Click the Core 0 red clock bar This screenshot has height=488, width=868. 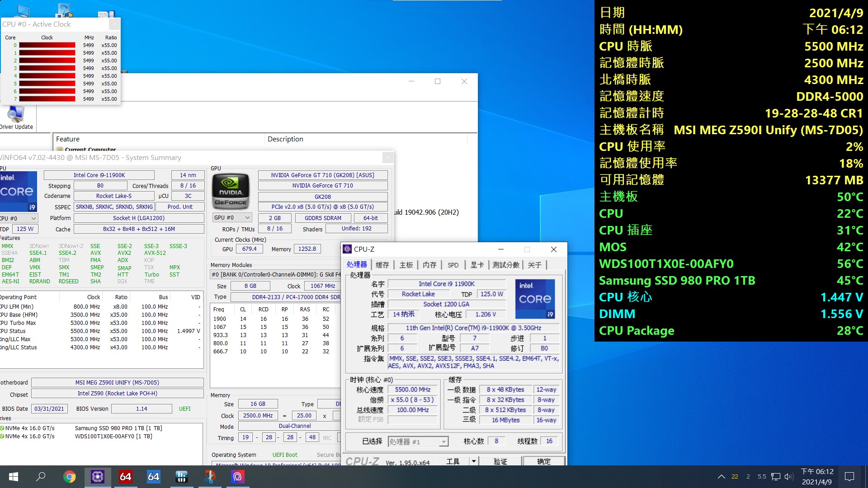pos(47,45)
